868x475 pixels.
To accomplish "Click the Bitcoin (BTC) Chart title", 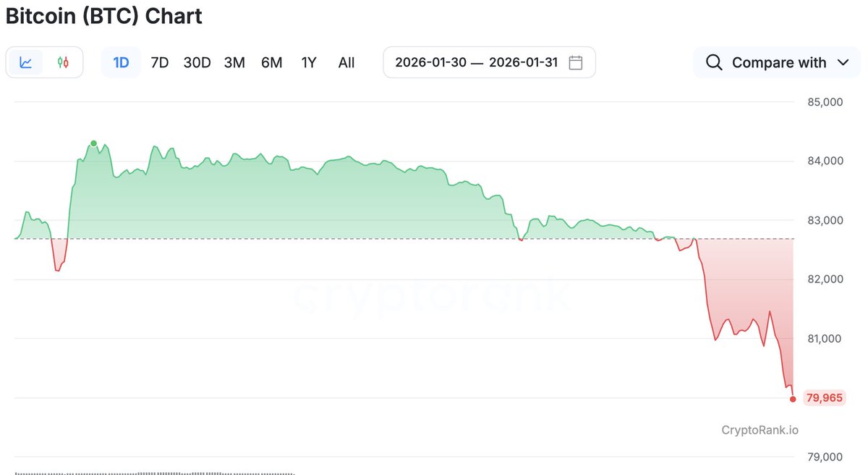I will pyautogui.click(x=104, y=16).
